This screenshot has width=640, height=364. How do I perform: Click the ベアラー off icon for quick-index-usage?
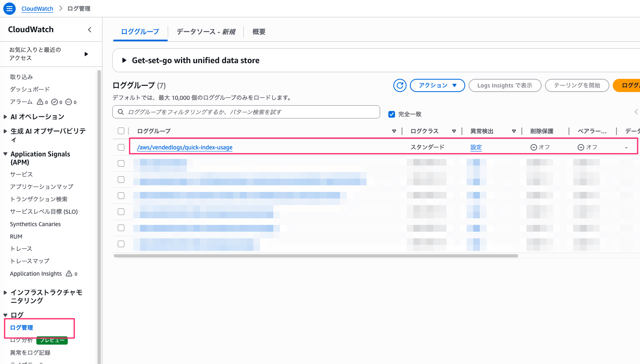click(x=581, y=147)
